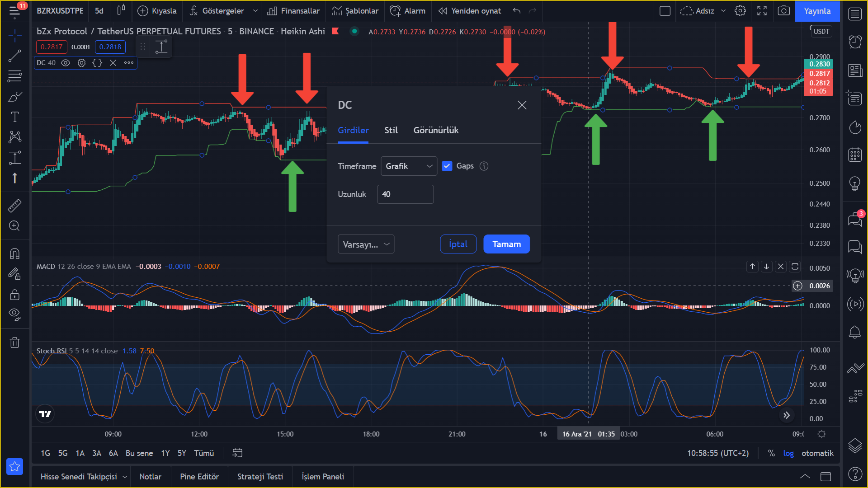868x488 pixels.
Task: Toggle log scale on price axis
Action: pos(788,453)
